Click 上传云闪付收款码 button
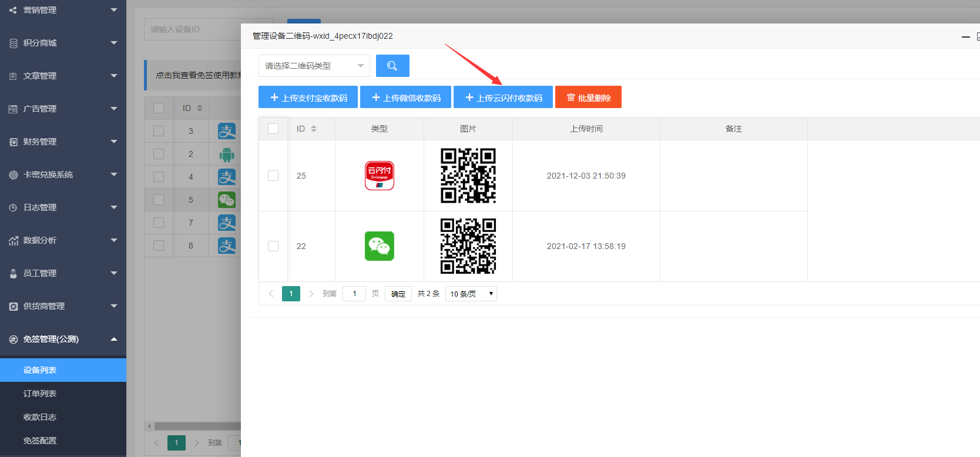This screenshot has height=457, width=980. click(503, 98)
